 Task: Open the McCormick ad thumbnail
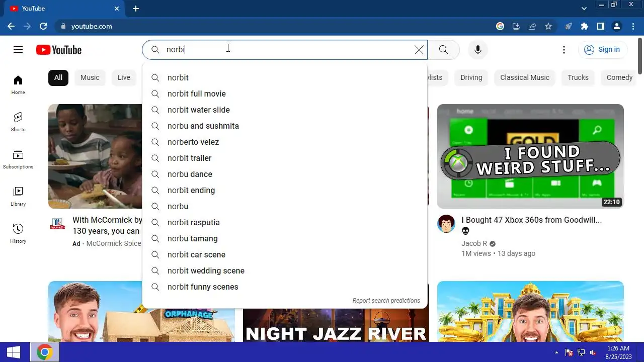pos(95,156)
